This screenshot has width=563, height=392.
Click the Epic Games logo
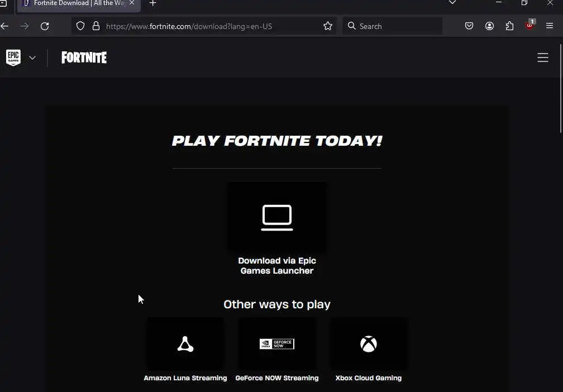pyautogui.click(x=13, y=58)
